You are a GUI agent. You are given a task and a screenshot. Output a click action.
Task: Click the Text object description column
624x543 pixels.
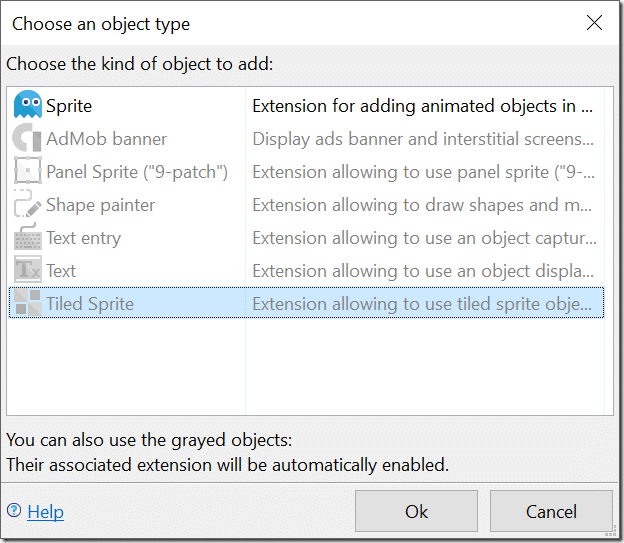(423, 271)
